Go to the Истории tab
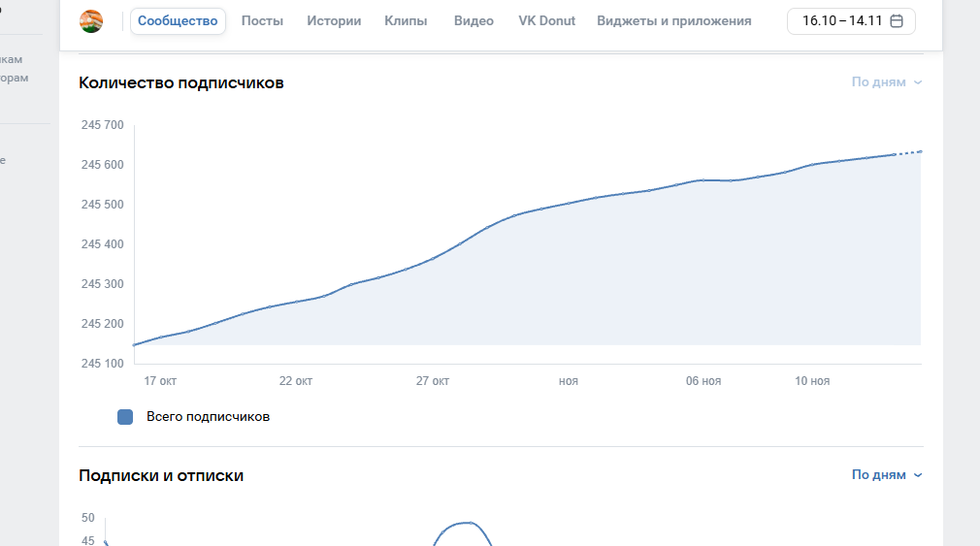980x546 pixels. (334, 21)
